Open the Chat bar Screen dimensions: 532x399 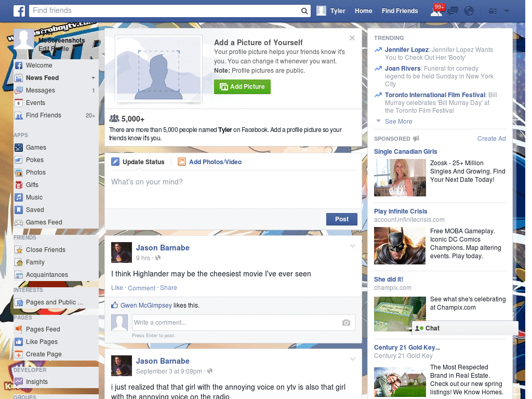(465, 328)
